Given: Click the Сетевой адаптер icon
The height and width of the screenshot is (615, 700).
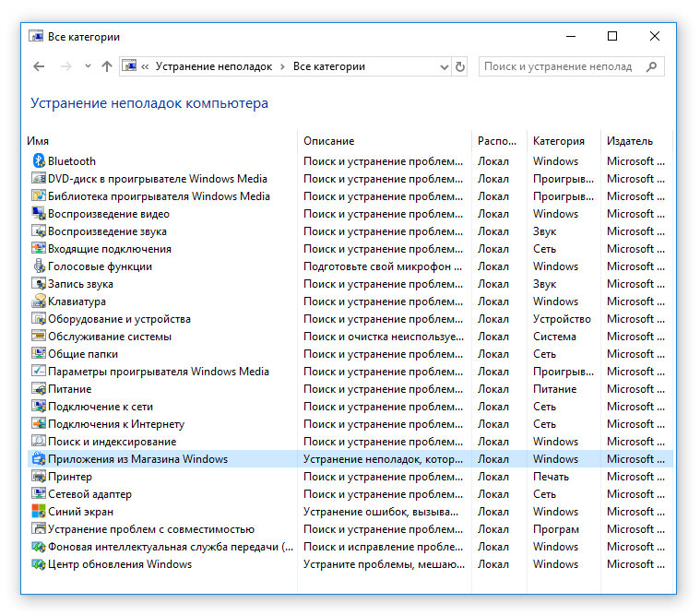Looking at the screenshot, I should click(x=39, y=493).
